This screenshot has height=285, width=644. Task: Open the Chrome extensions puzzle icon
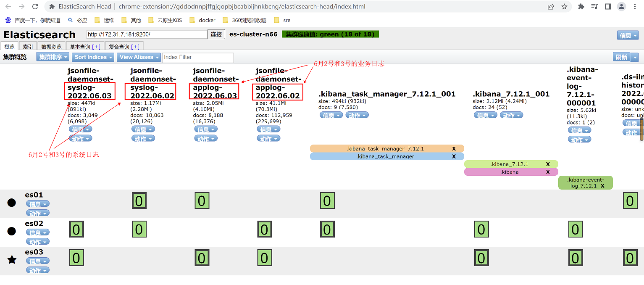point(581,7)
